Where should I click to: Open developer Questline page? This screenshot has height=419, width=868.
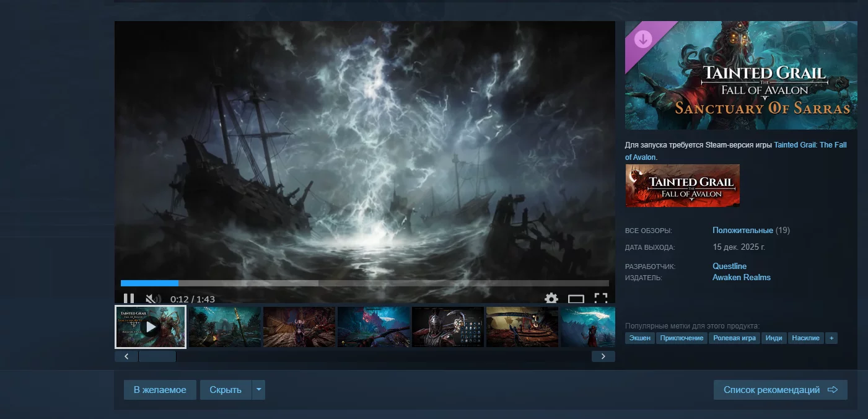point(729,267)
